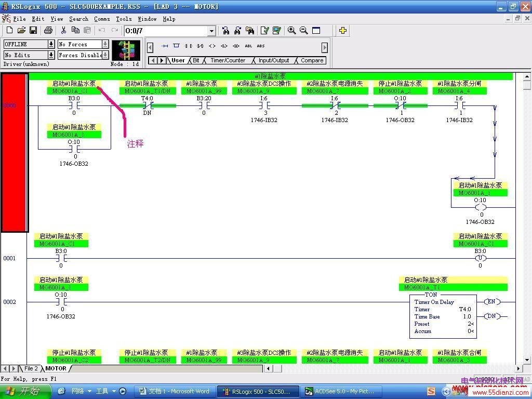Switch to Microsoft Word taskbar window
This screenshot has height=399, width=532.
174,392
